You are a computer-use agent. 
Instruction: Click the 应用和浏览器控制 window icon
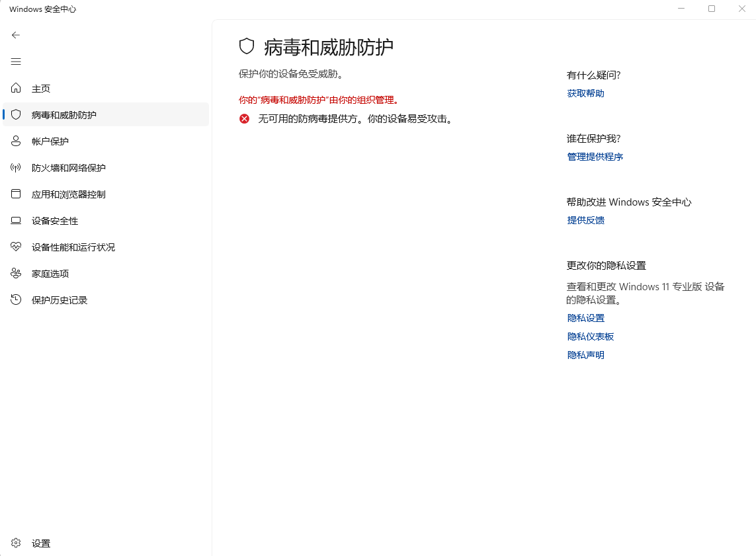[x=16, y=194]
